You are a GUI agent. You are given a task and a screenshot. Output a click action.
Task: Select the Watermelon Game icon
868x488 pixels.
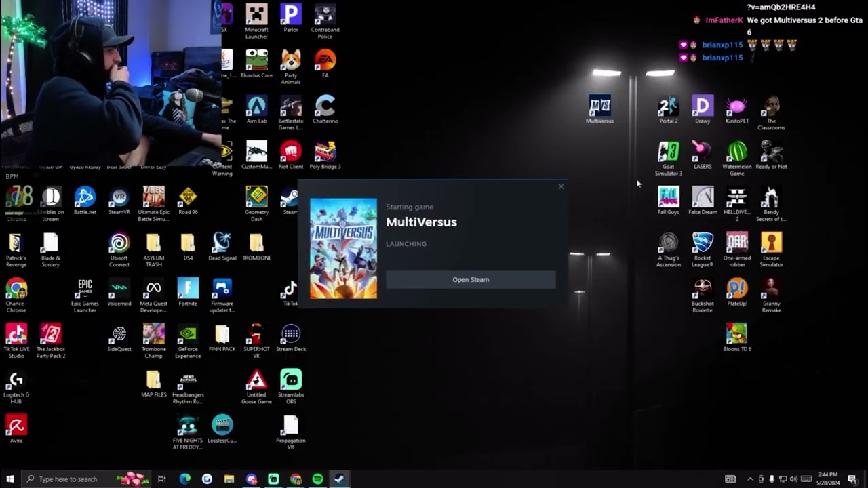click(x=736, y=158)
